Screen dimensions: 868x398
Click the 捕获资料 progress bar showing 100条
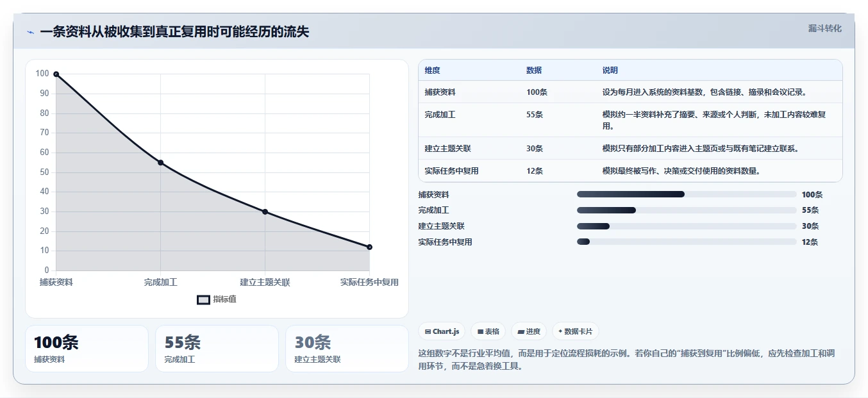pyautogui.click(x=687, y=194)
